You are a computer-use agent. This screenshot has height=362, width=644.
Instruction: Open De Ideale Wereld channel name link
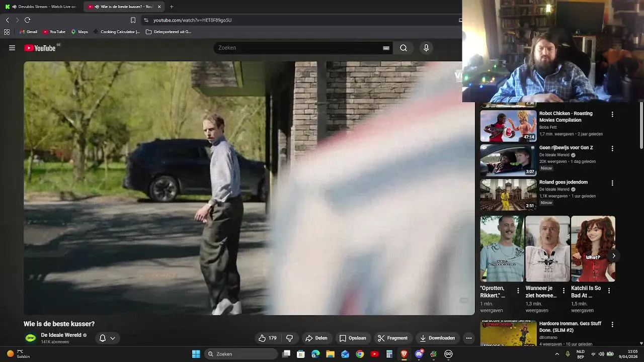[x=61, y=335]
